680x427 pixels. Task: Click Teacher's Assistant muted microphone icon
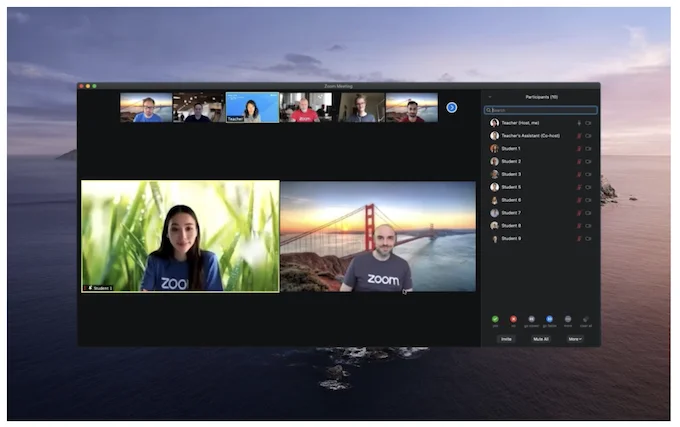coord(579,136)
